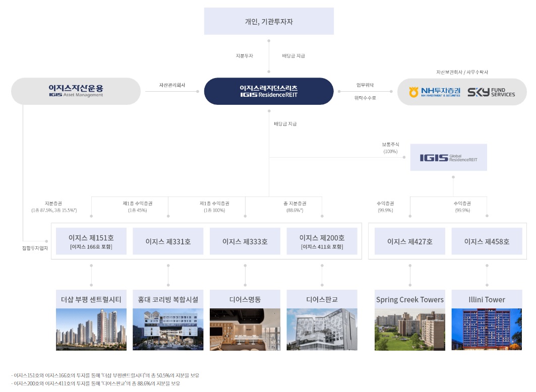Click the 지분투자 label
The image size is (536, 392).
[x=245, y=55]
